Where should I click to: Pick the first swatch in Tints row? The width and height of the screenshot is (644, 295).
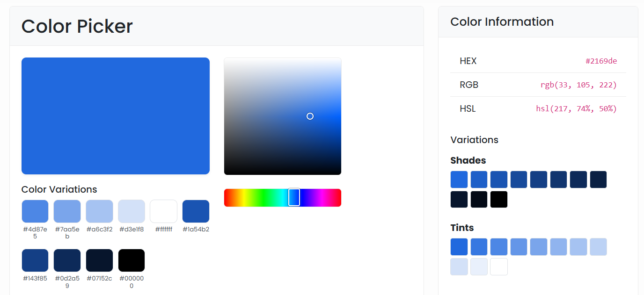pyautogui.click(x=459, y=247)
